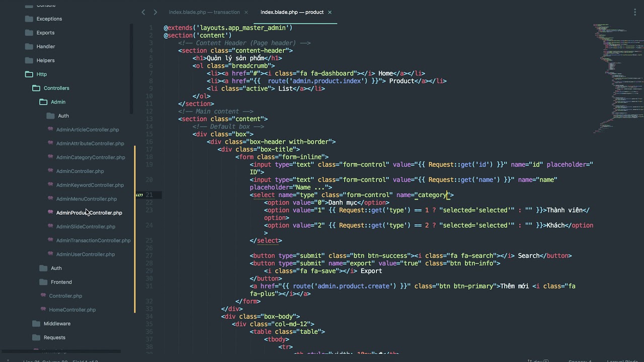
Task: Place cursor in "Quản lý sản phẩm" heading text
Action: [235, 58]
